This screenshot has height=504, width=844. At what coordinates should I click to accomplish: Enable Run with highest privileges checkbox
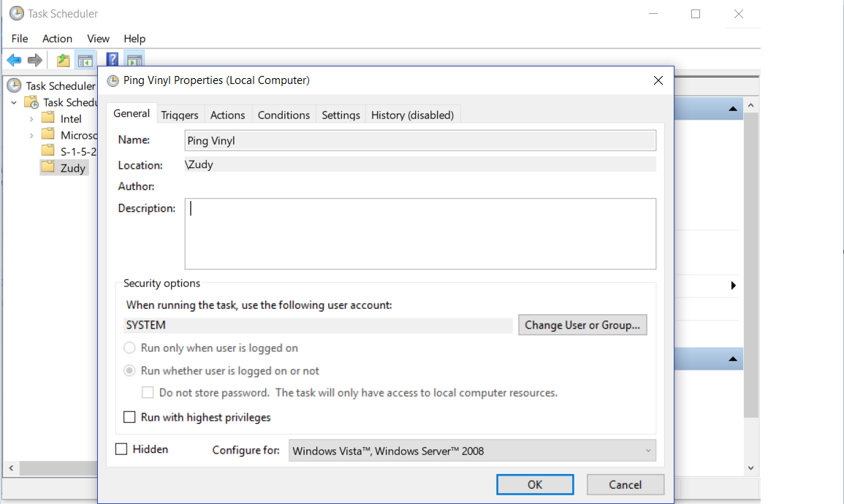(129, 418)
